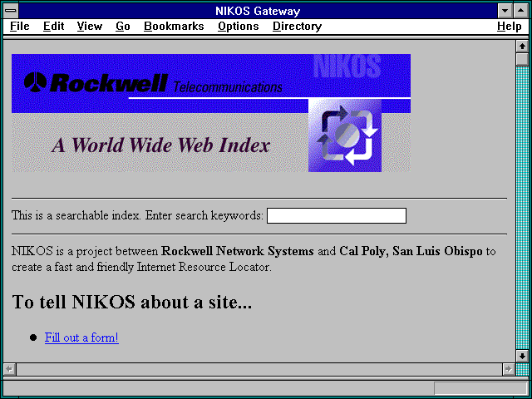Click the Rockwell circular emblem logo

(35, 82)
